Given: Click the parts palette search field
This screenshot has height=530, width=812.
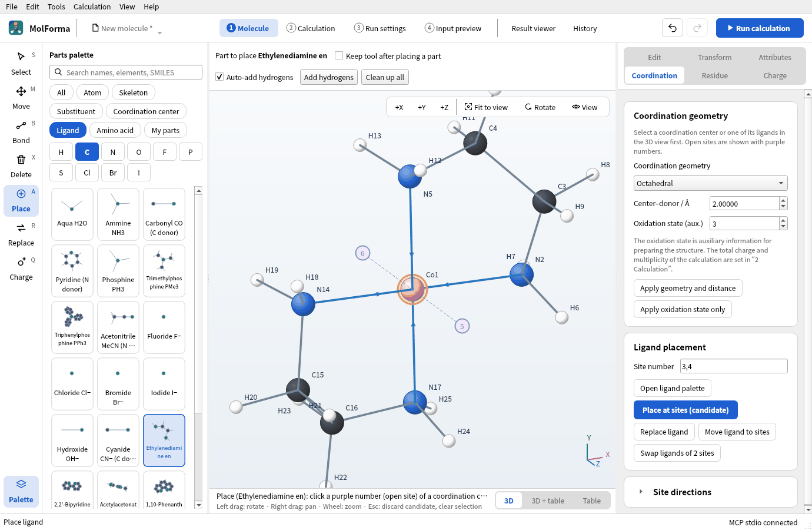Looking at the screenshot, I should point(126,72).
